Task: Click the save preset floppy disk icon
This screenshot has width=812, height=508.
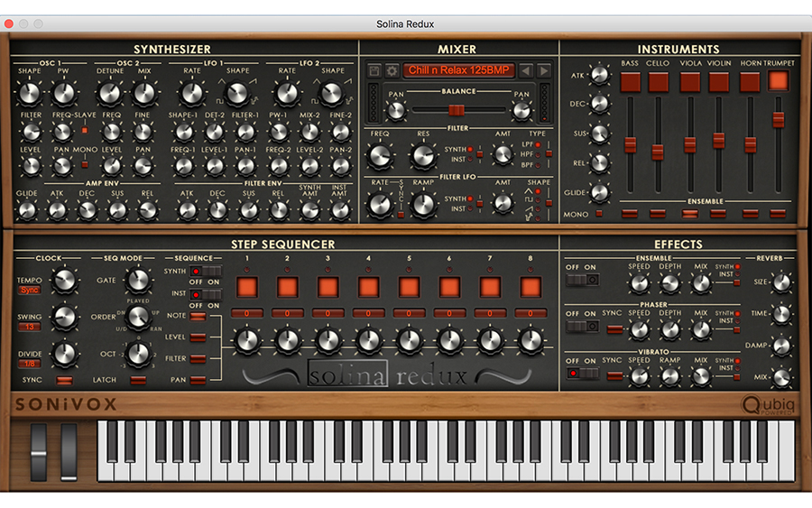Action: [374, 70]
